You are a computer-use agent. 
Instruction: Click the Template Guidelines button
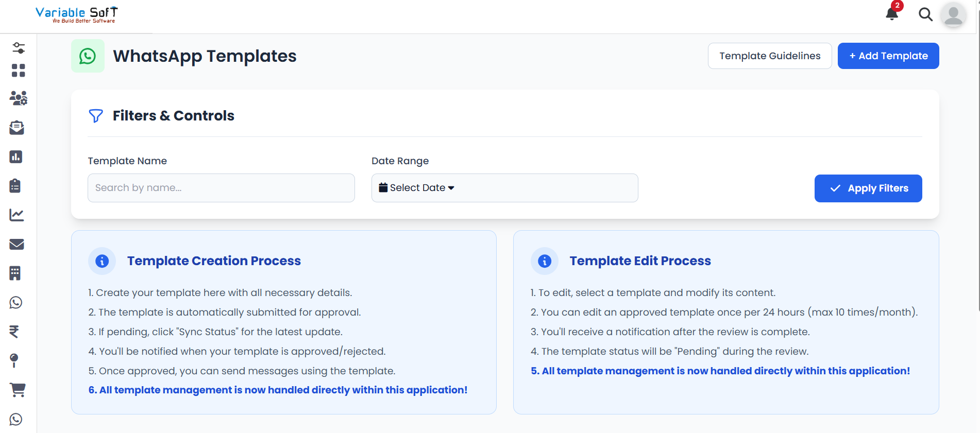click(769, 56)
